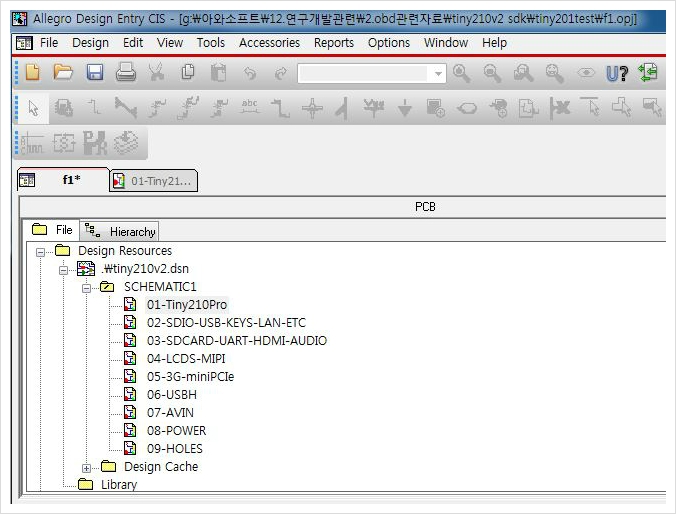676x514 pixels.
Task: Open the toolbar combo box dropdown arrow
Action: [x=438, y=74]
